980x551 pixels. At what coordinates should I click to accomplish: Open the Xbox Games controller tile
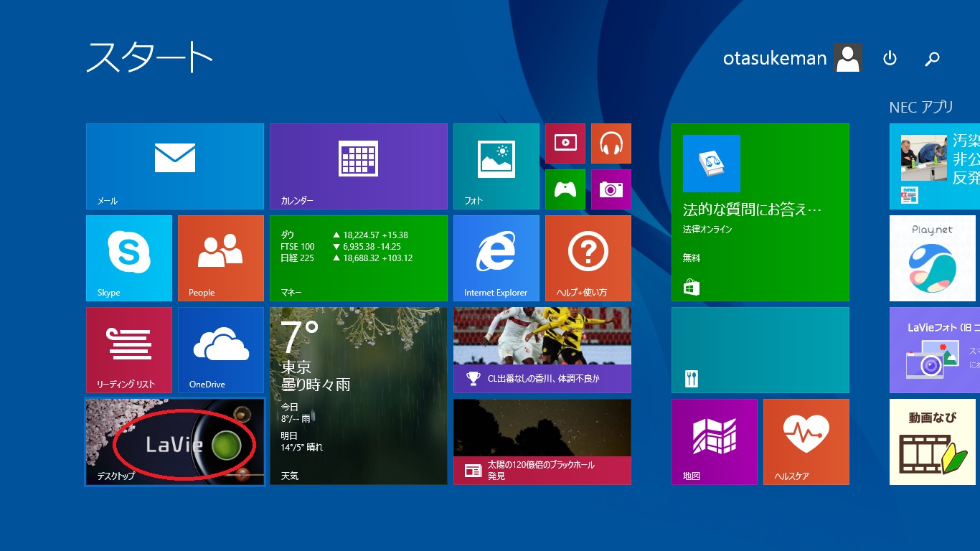[565, 189]
